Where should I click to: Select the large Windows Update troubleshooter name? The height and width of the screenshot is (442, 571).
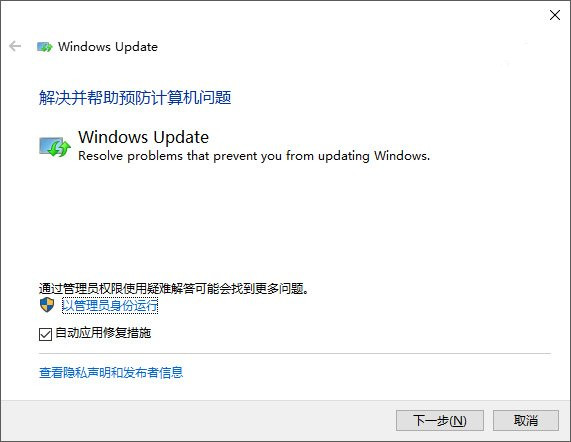coord(143,137)
